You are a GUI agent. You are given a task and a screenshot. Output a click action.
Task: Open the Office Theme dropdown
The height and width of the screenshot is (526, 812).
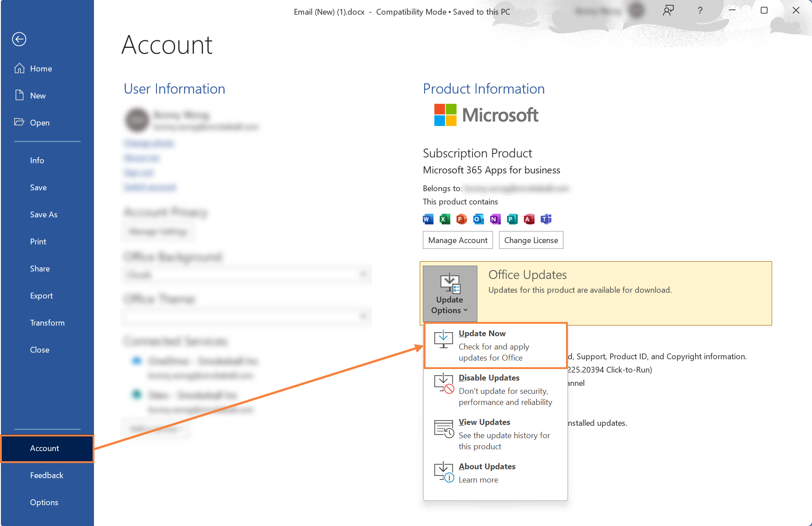tap(247, 316)
